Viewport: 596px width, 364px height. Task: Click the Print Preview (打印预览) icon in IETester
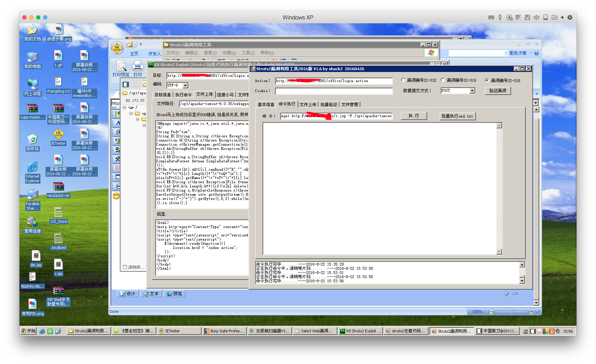(121, 68)
